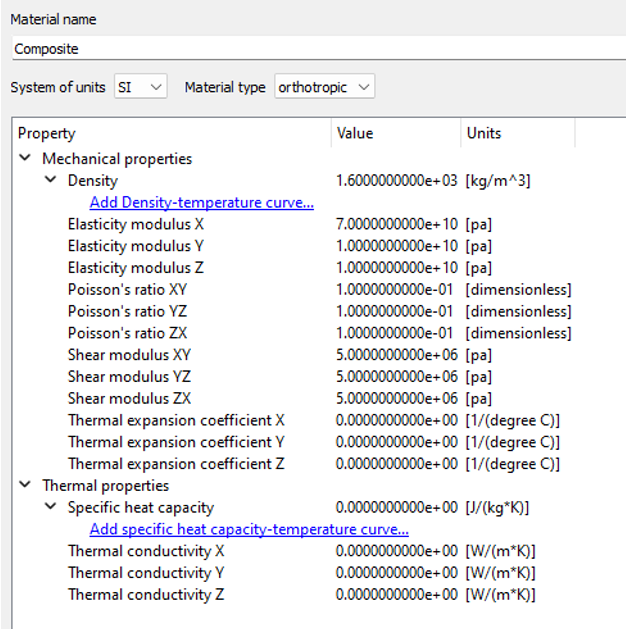Collapse the Thermal properties section

(25, 486)
